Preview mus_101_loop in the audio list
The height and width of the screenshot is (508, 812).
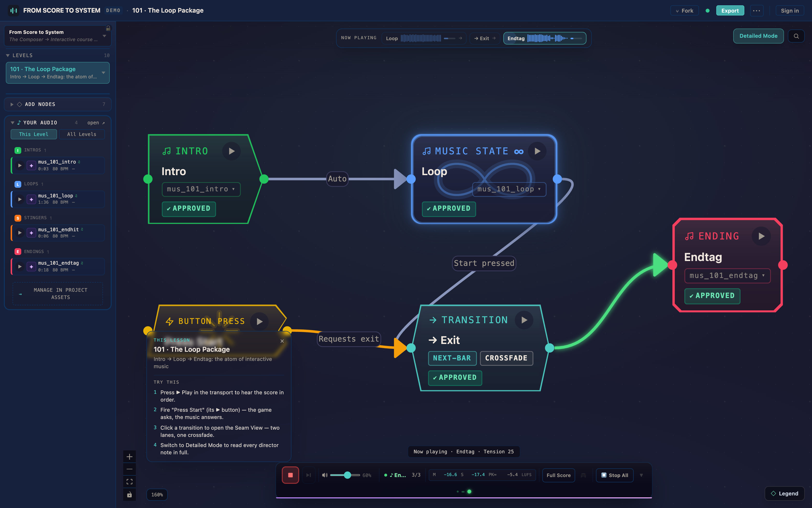[x=20, y=199]
